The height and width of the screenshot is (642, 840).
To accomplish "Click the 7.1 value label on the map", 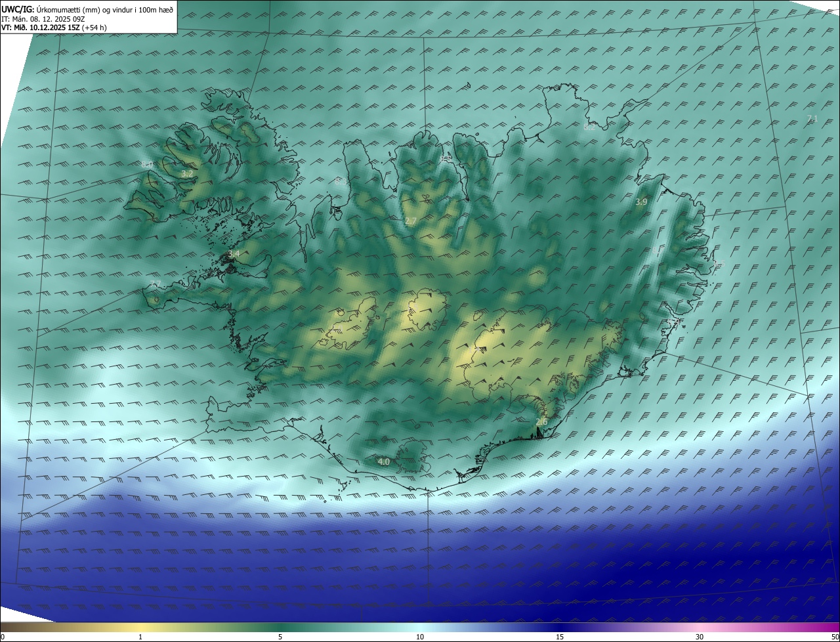I will tap(812, 119).
